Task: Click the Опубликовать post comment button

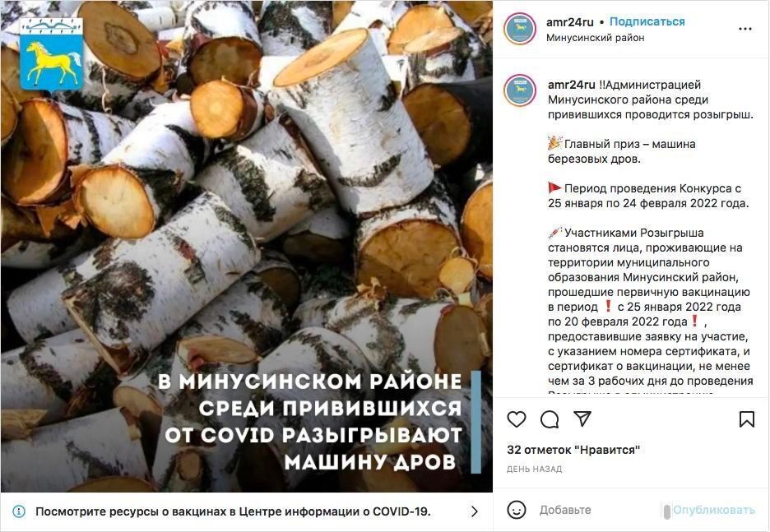Action: click(x=713, y=510)
